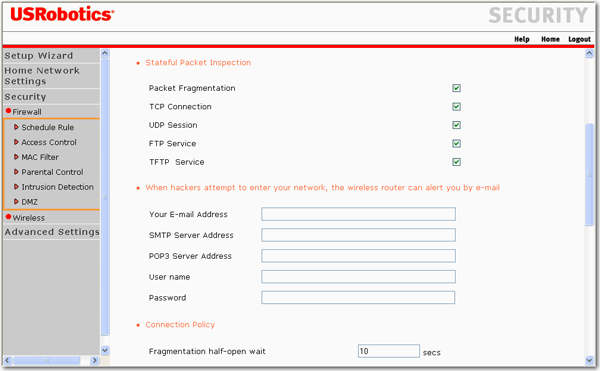Go to the Home link

tap(550, 39)
